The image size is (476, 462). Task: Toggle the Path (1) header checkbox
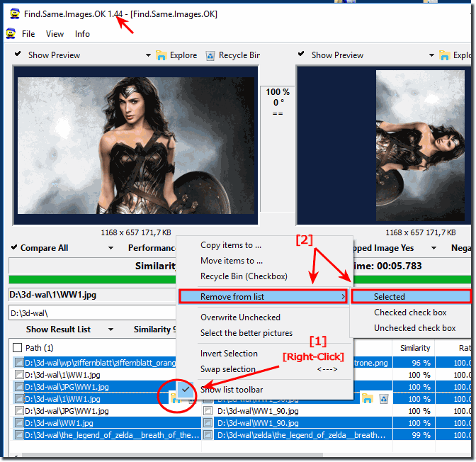[17, 347]
